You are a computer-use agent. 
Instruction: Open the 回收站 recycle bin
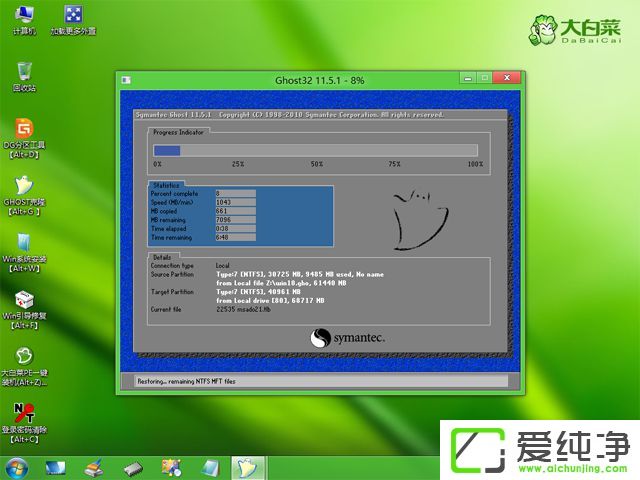[24, 71]
